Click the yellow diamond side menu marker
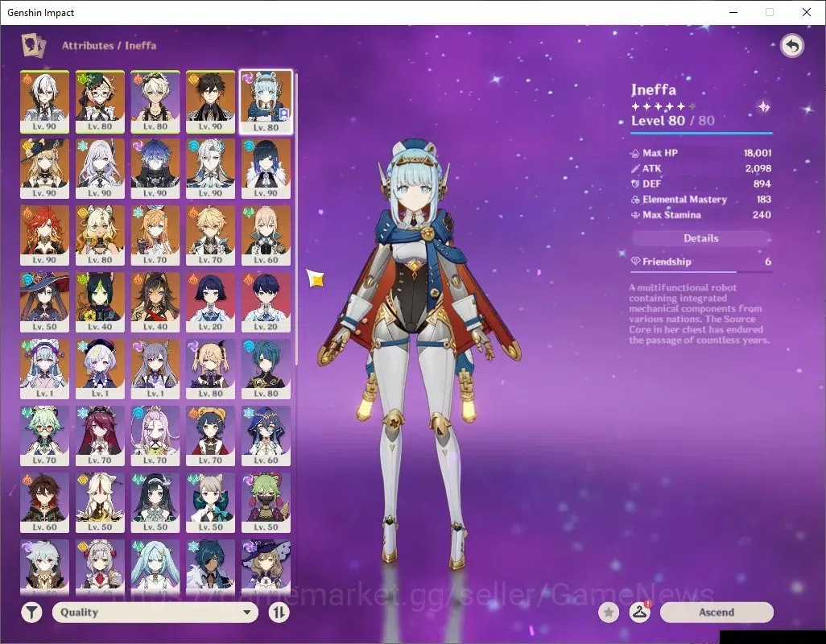Viewport: 826px width, 644px height. pyautogui.click(x=316, y=279)
